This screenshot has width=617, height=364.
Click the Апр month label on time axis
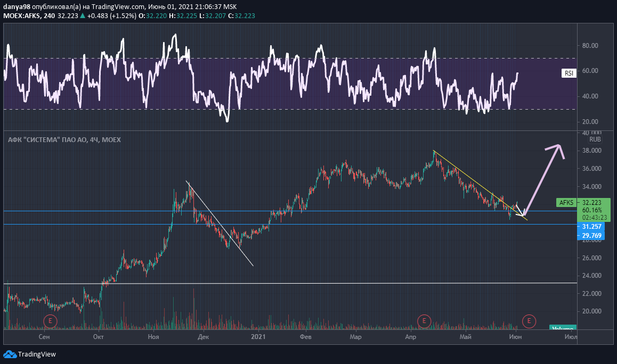click(x=410, y=337)
